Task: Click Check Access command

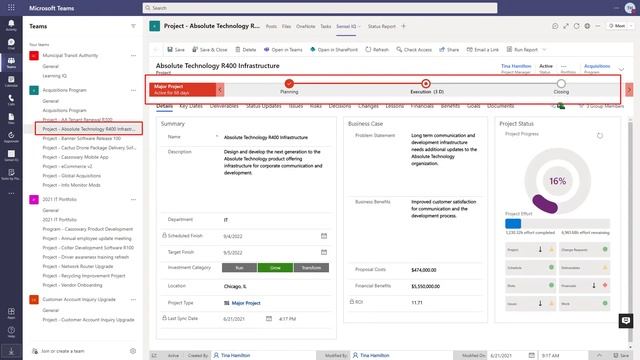Action: tap(414, 49)
